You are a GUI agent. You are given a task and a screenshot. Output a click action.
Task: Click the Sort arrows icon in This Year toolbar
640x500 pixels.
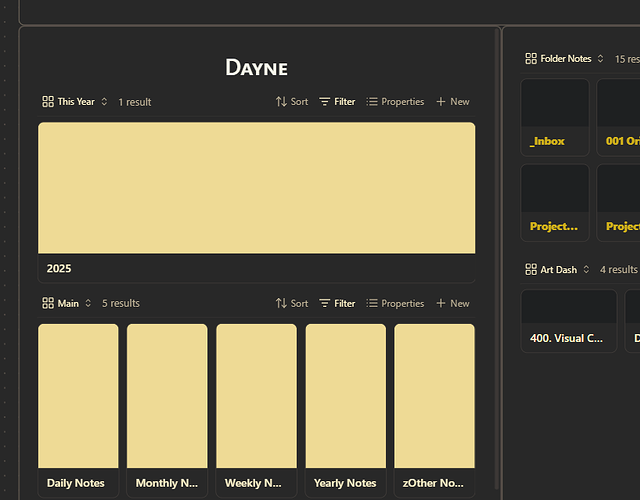(281, 102)
